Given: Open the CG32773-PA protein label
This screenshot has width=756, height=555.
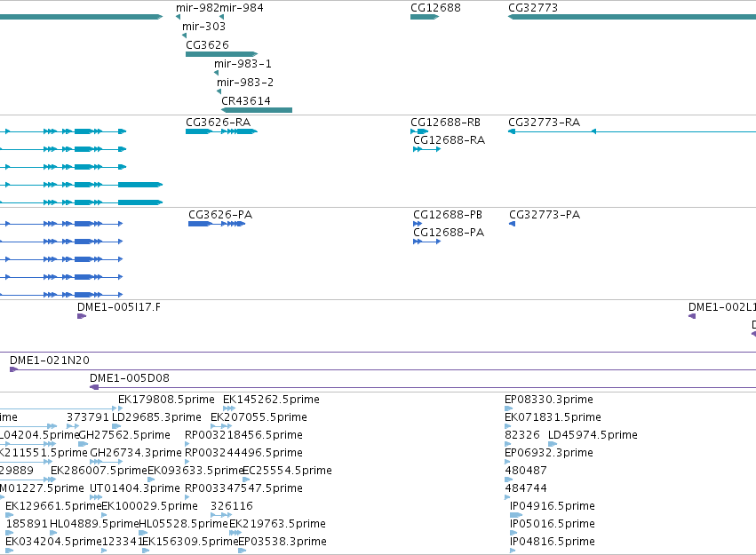Looking at the screenshot, I should [545, 215].
